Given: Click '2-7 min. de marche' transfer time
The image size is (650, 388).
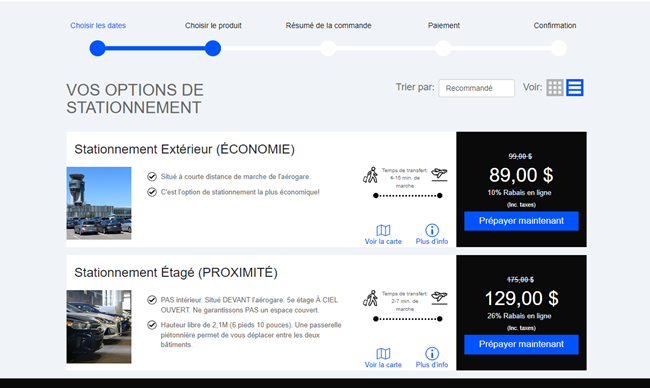Looking at the screenshot, I should [405, 305].
